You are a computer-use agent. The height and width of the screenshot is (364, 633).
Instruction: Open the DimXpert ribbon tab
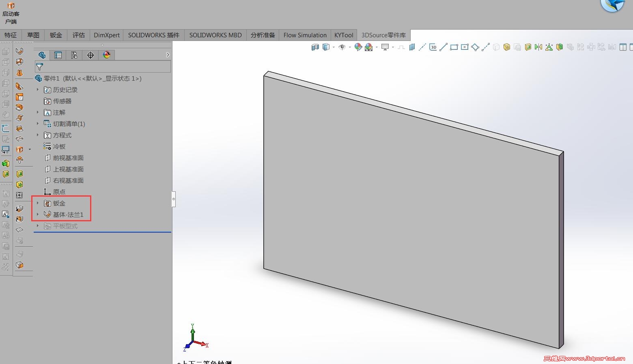(x=107, y=35)
